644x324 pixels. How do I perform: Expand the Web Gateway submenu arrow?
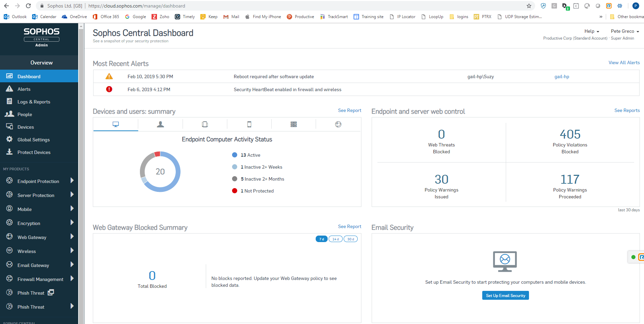click(x=72, y=237)
